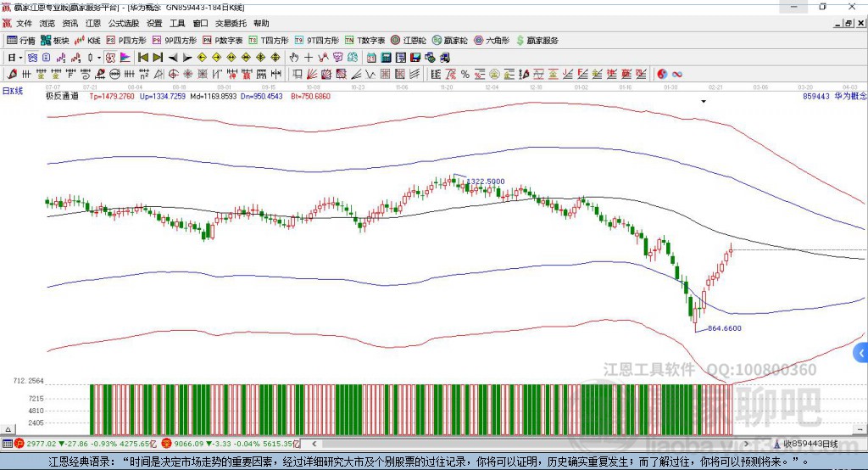
Task: Open the calculator icon
Action: coord(386,58)
